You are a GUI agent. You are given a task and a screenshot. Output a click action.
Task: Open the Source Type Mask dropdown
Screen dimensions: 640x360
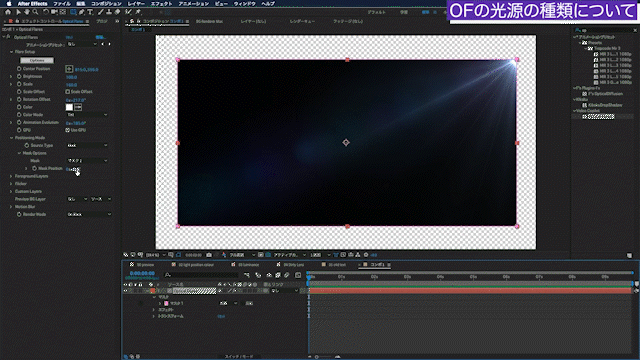(87, 145)
